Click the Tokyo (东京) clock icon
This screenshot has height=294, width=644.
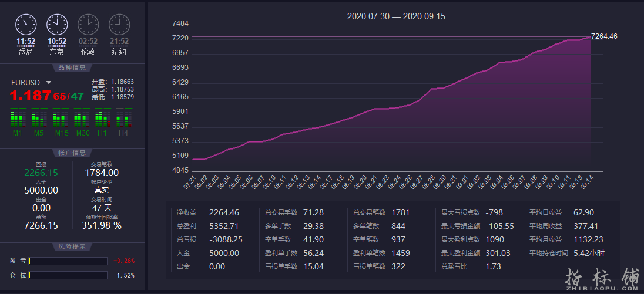56,24
